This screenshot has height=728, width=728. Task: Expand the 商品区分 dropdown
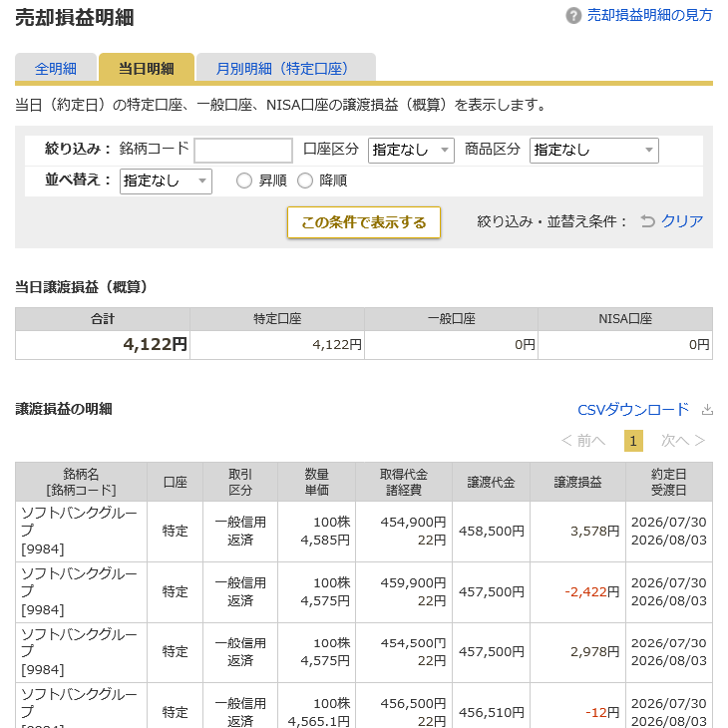click(593, 150)
